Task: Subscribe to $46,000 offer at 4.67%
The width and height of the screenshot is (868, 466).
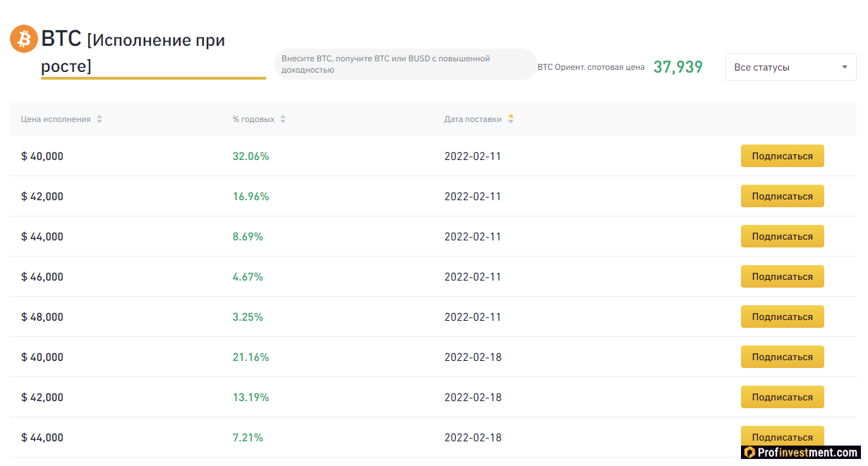Action: coord(782,276)
